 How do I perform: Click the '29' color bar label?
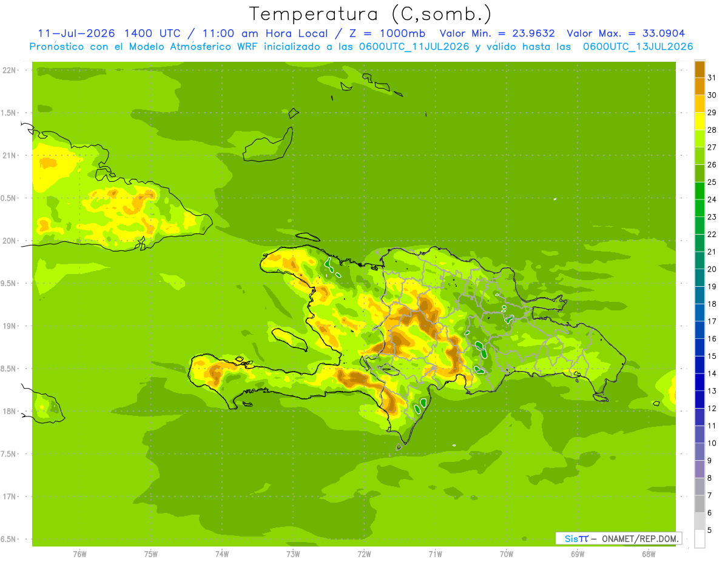tap(712, 112)
